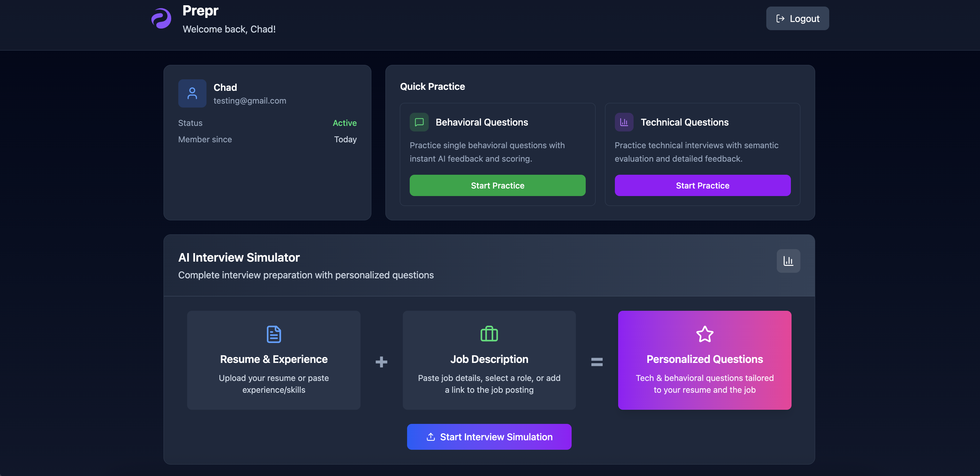Start Interview Simulation button
Viewport: 980px width, 476px height.
coord(489,437)
